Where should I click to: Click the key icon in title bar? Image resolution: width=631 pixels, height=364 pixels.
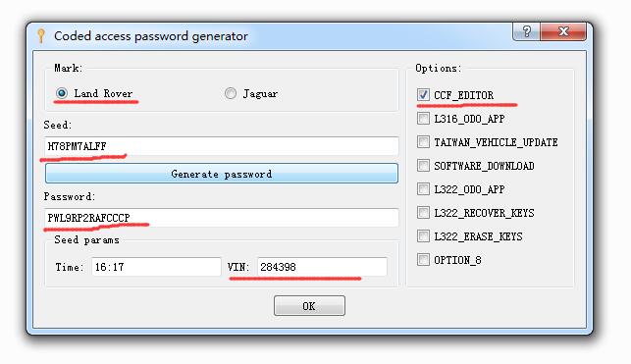click(x=40, y=35)
